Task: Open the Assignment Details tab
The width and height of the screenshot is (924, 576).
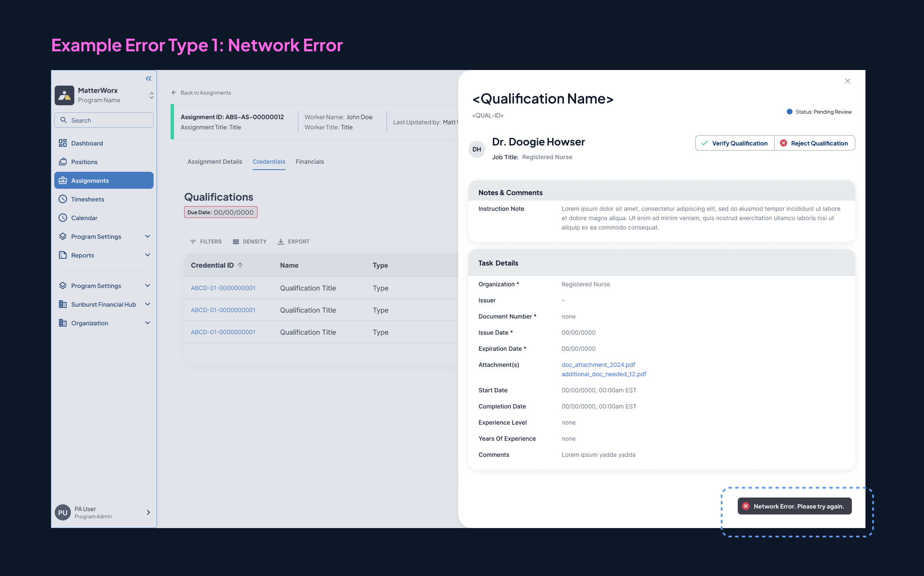Action: pos(215,162)
